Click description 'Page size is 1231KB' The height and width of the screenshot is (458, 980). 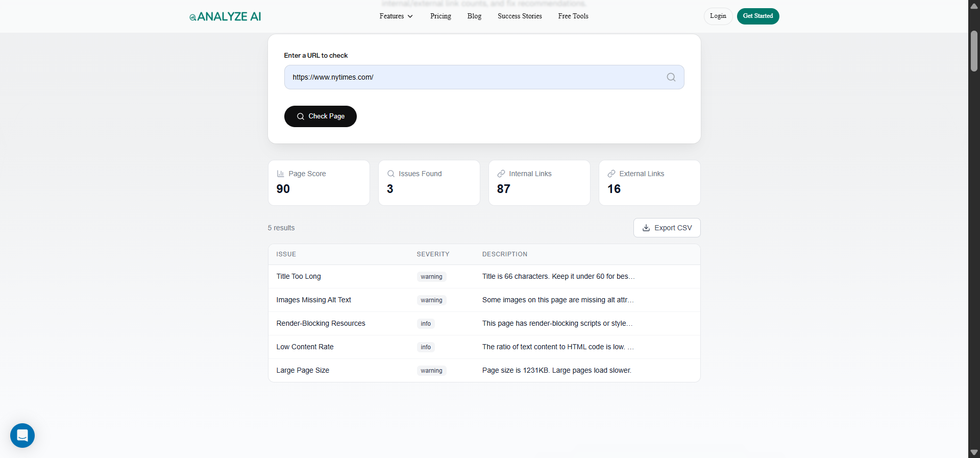pos(557,370)
